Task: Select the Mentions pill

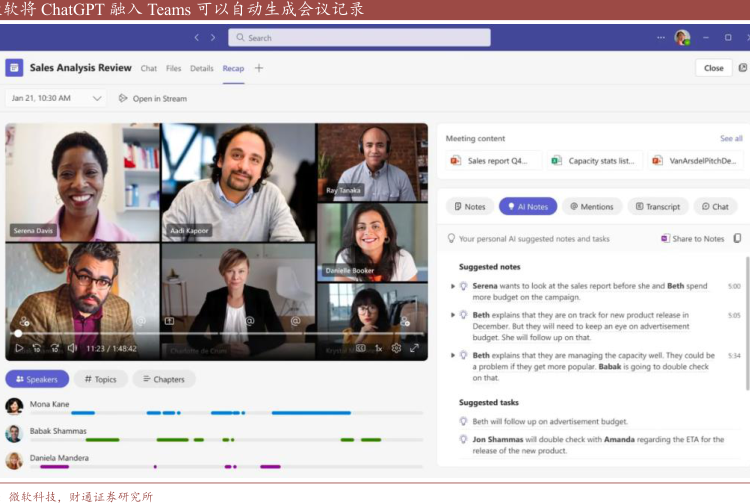Action: (592, 207)
